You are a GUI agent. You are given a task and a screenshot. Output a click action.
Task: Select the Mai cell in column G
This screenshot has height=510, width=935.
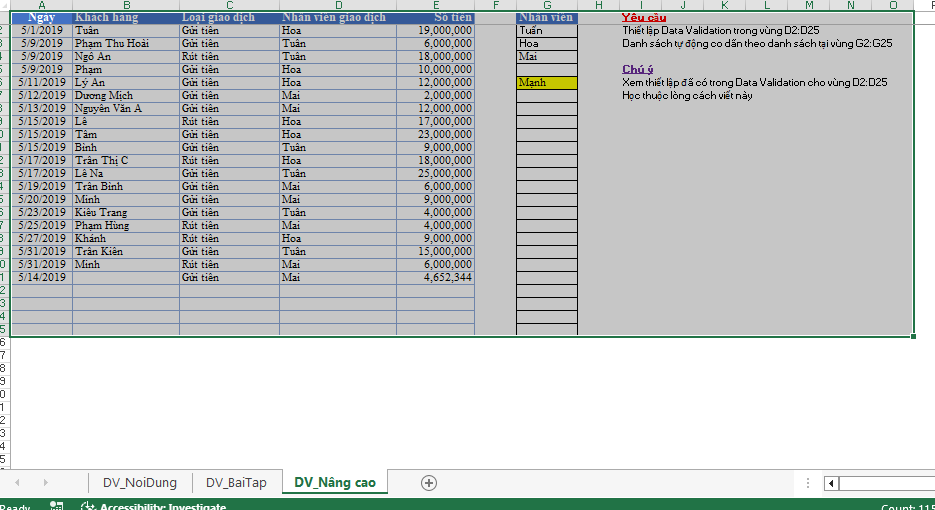[x=547, y=57]
